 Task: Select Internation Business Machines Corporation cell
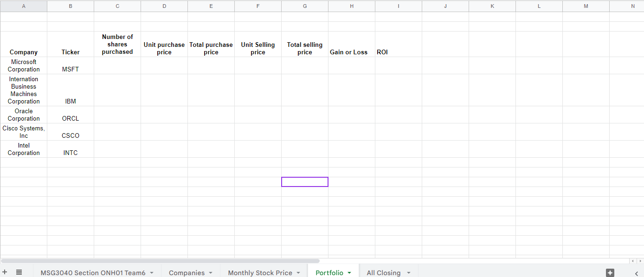tap(24, 90)
